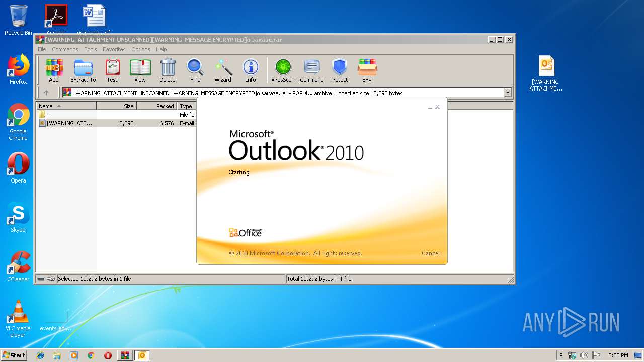Open the Tools menu

pyautogui.click(x=91, y=49)
